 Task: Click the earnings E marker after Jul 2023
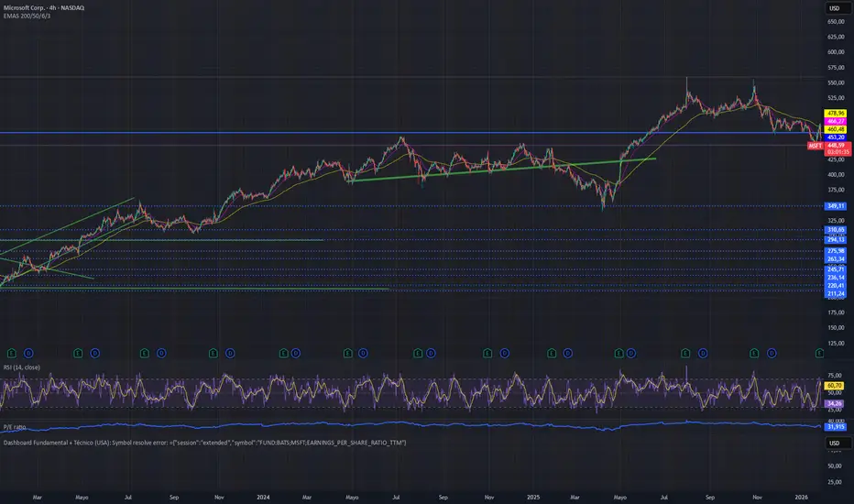point(145,353)
